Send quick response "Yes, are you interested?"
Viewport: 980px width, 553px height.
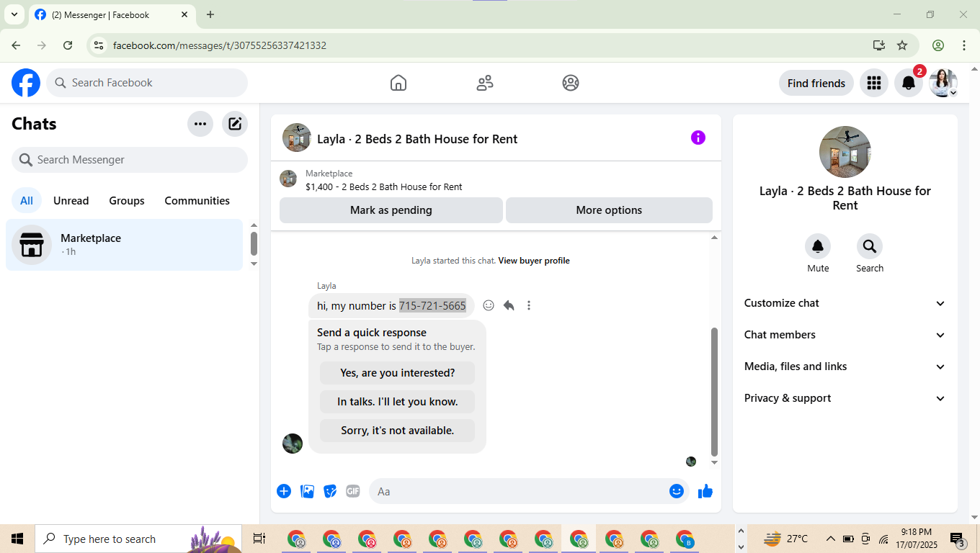coord(398,373)
